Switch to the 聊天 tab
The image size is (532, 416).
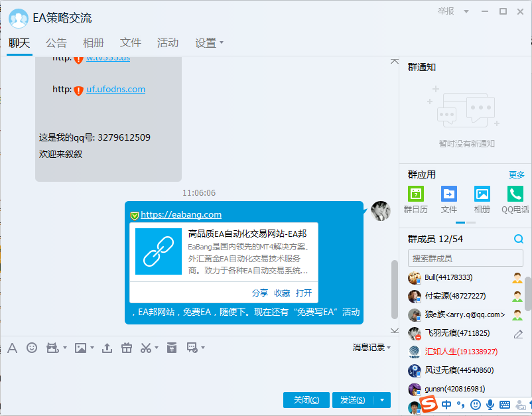coord(19,43)
